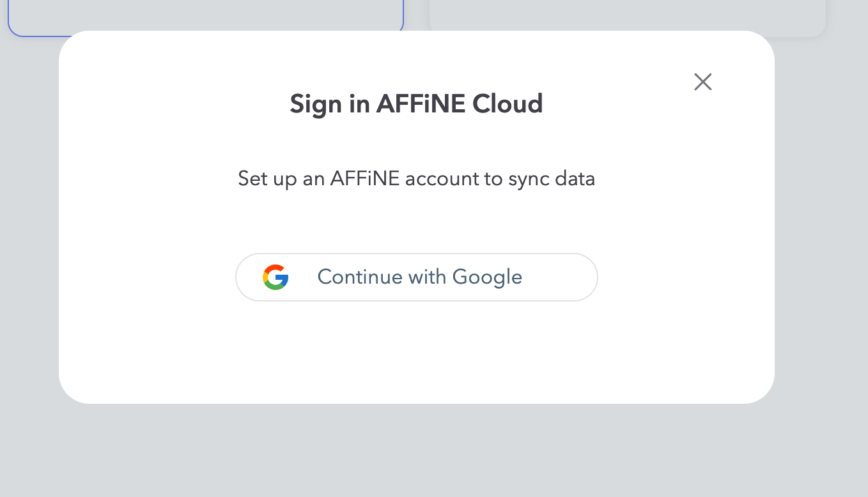Click the rounded border of the Google button
The image size is (868, 497).
tap(417, 256)
